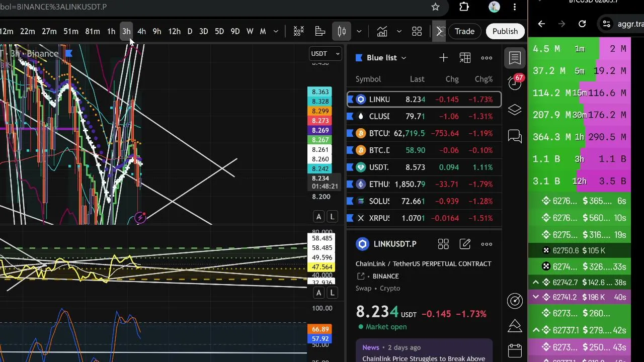Viewport: 644px width, 362px height.
Task: Toggle log scale L on price chart
Action: pos(332,217)
